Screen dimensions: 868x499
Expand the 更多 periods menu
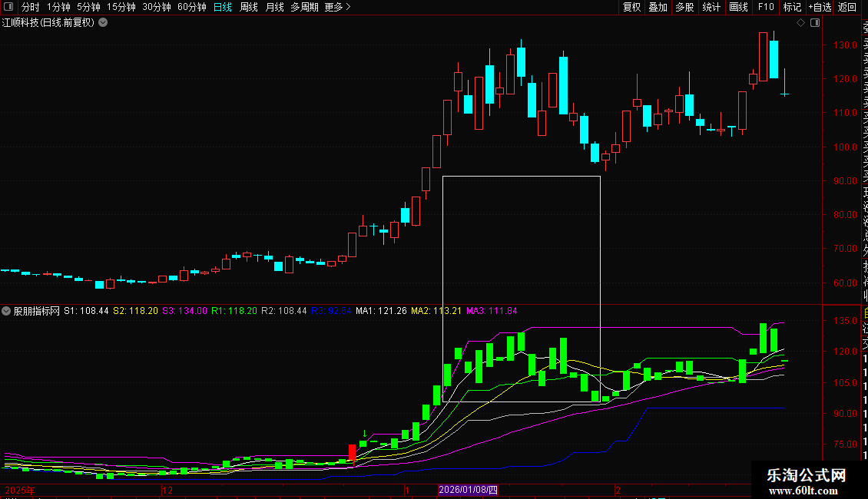pos(337,7)
